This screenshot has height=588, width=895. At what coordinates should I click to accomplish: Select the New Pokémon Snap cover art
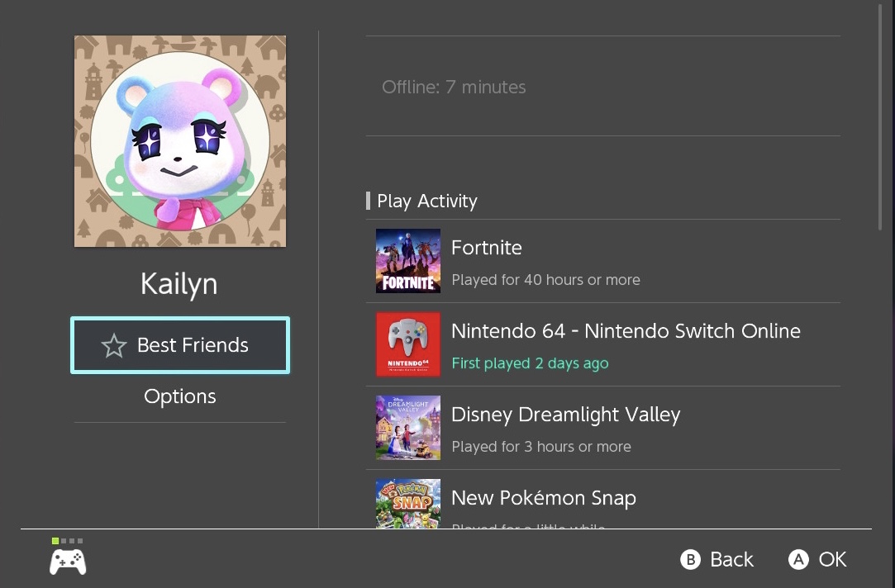408,504
